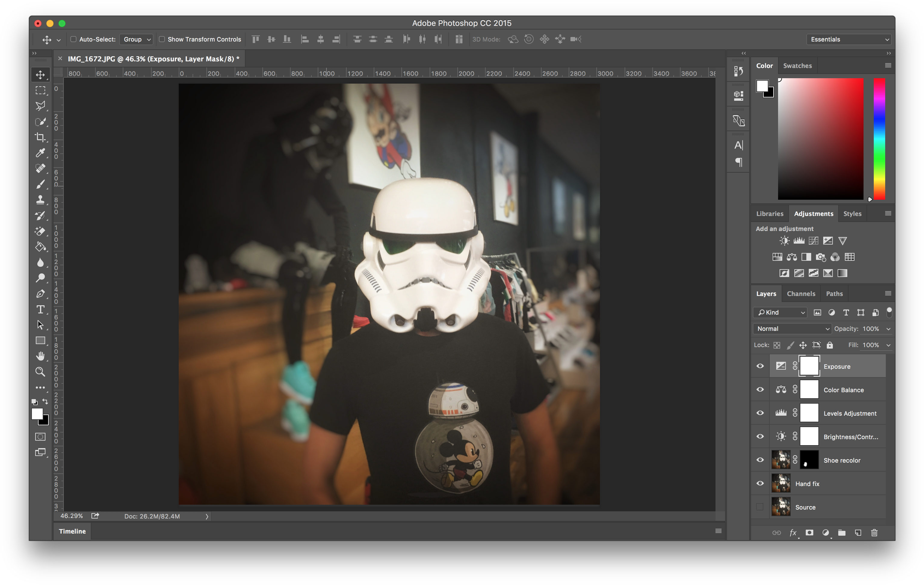Delete the selected layer via trash icon
The width and height of the screenshot is (924, 585).
pyautogui.click(x=874, y=532)
